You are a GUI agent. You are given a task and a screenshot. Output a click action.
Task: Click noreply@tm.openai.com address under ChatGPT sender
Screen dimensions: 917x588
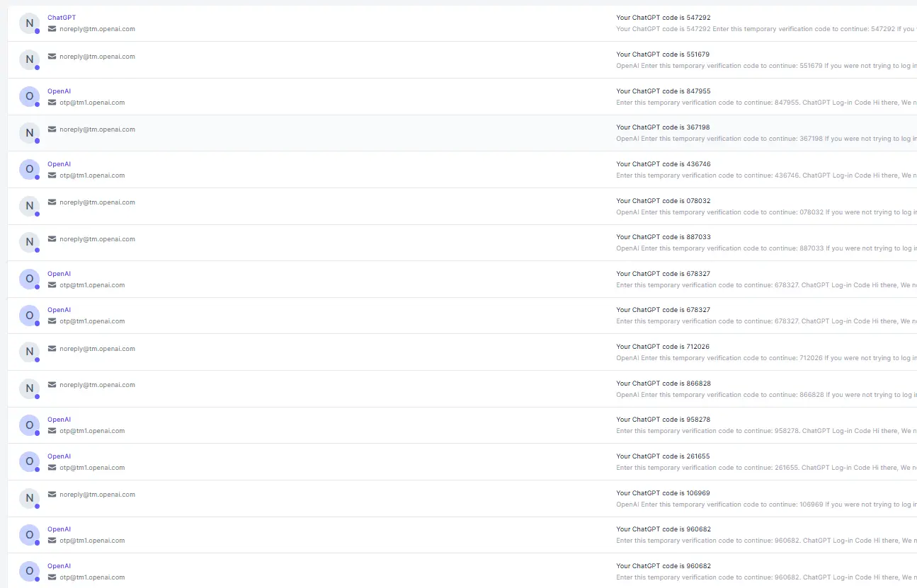[97, 29]
